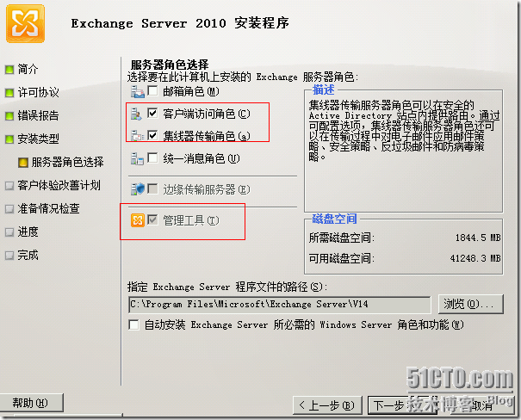Click the 邮箱角色(M) label text
Viewport: 521px width, 420px height.
[x=190, y=91]
